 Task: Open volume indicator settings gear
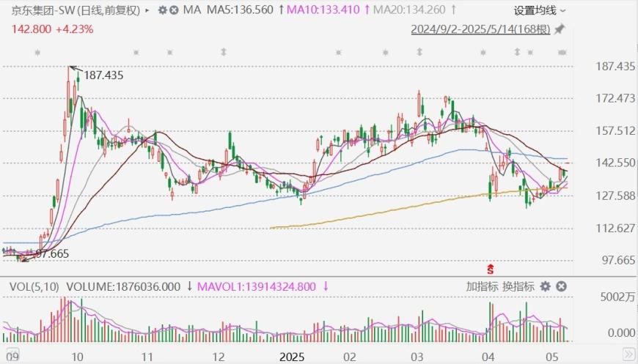pyautogui.click(x=545, y=286)
